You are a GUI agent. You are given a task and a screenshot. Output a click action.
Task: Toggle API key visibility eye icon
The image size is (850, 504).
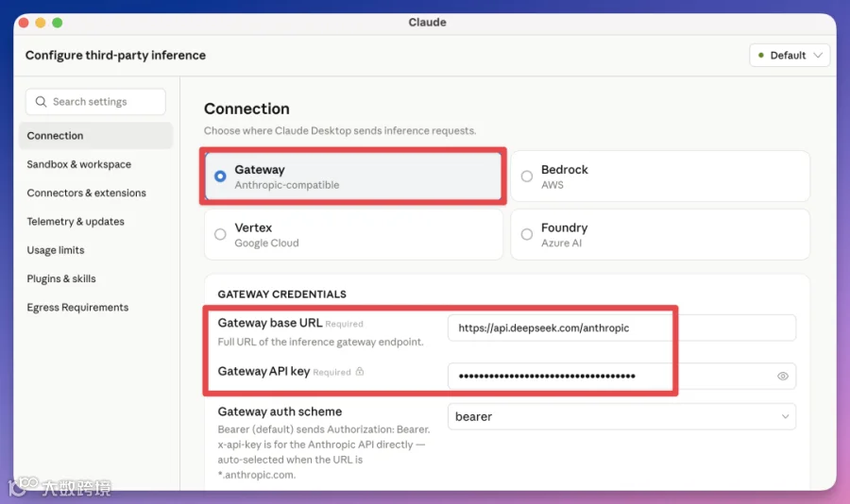click(782, 376)
